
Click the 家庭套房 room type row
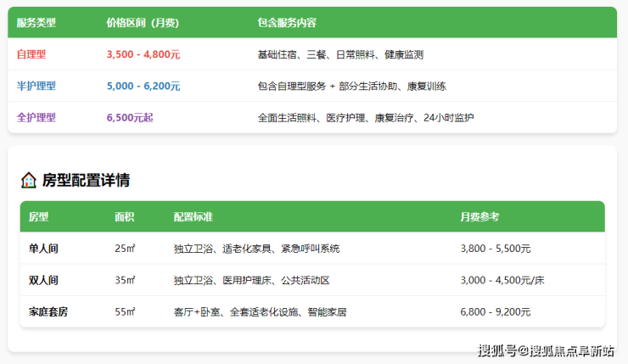(48, 311)
